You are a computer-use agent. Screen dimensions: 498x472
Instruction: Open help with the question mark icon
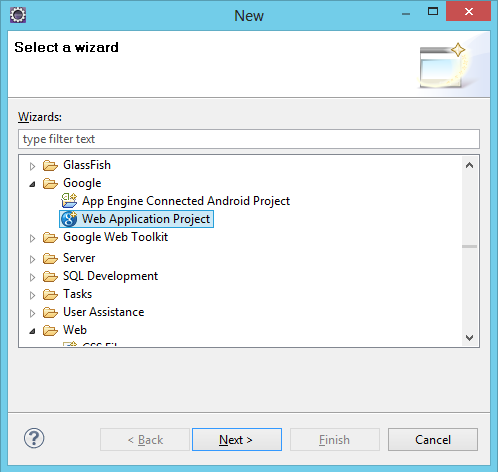click(x=34, y=438)
